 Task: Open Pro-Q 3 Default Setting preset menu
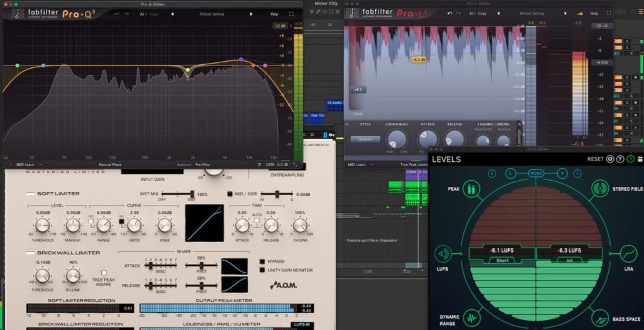(x=212, y=13)
